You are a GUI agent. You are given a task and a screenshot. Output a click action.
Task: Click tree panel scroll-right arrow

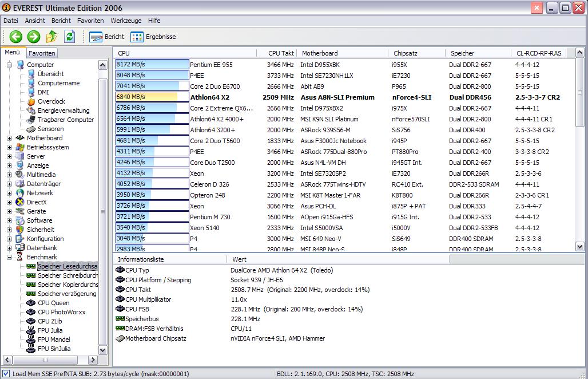click(x=93, y=360)
